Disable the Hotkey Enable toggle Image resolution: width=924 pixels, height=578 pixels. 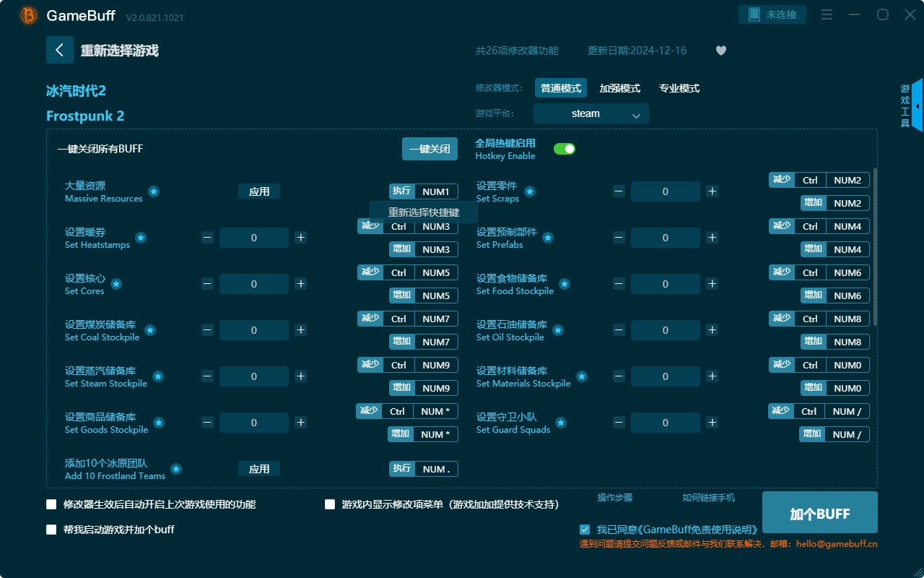point(564,148)
